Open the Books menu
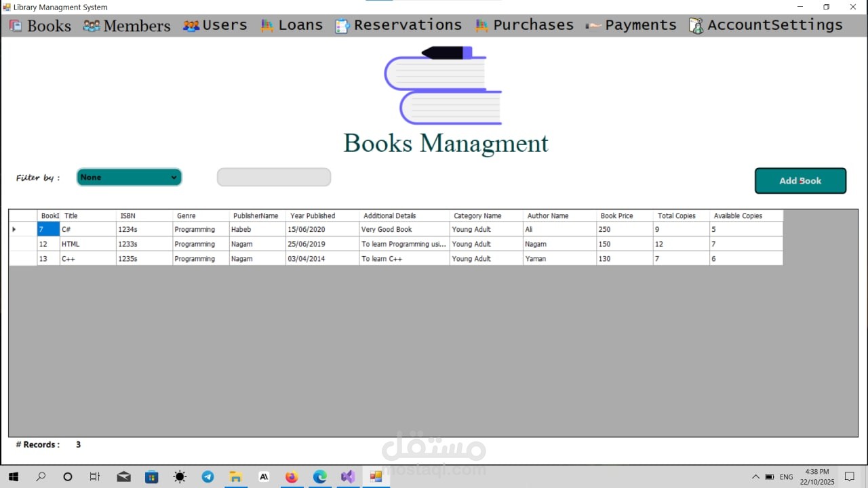This screenshot has height=488, width=868. click(40, 26)
